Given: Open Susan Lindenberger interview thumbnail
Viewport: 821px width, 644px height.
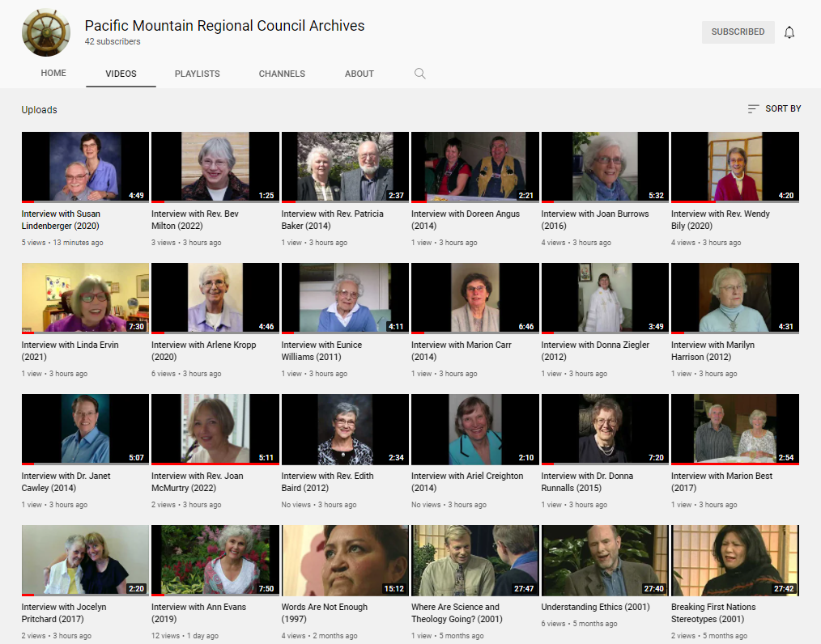Looking at the screenshot, I should (85, 167).
